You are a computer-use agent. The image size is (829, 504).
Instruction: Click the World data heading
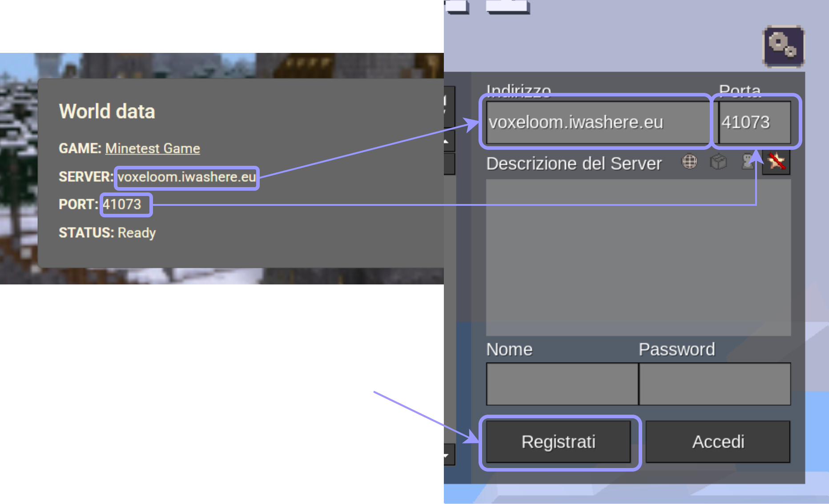pos(107,111)
